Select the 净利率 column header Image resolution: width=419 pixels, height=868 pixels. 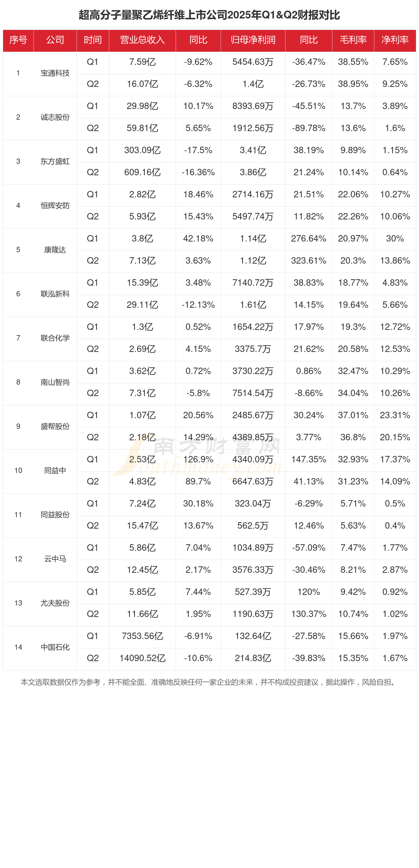(x=395, y=40)
